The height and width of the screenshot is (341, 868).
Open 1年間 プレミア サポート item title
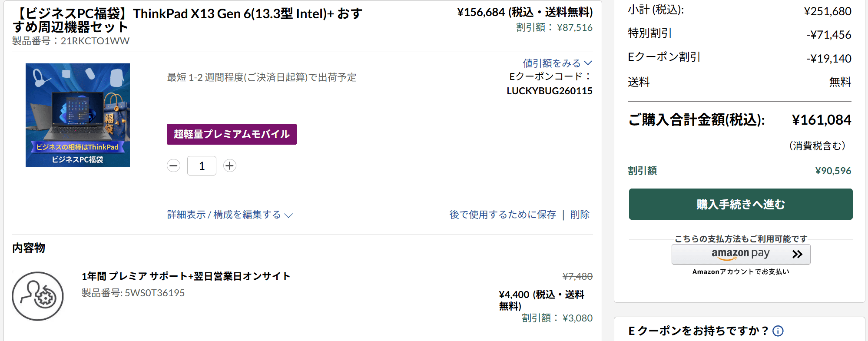coord(186,276)
